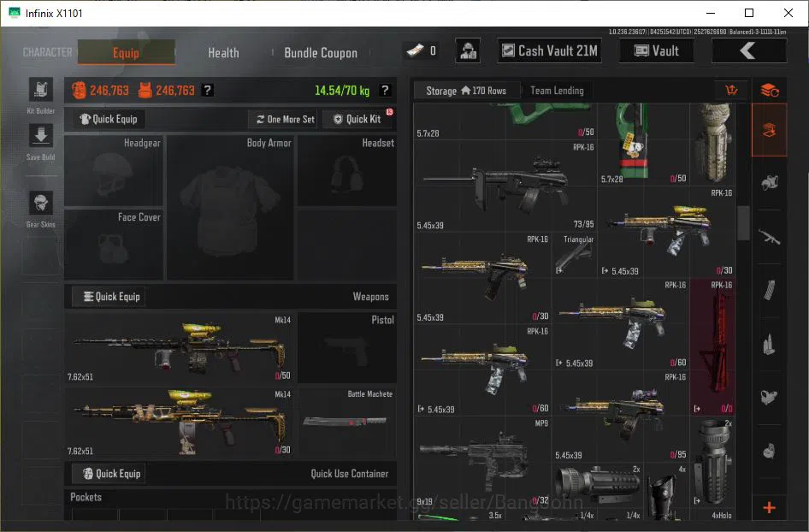Select the empty Body Armor slot
The width and height of the screenshot is (809, 532).
[x=230, y=208]
